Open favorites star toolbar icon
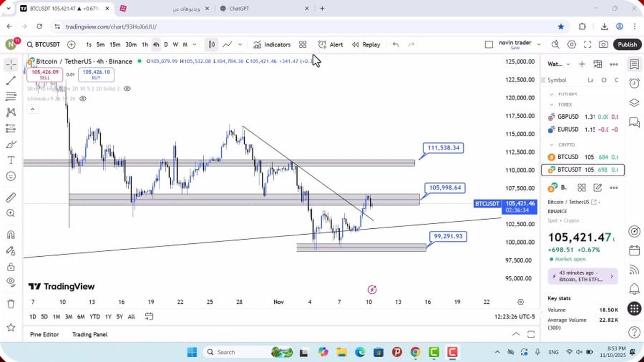644x362 pixels. [11, 327]
